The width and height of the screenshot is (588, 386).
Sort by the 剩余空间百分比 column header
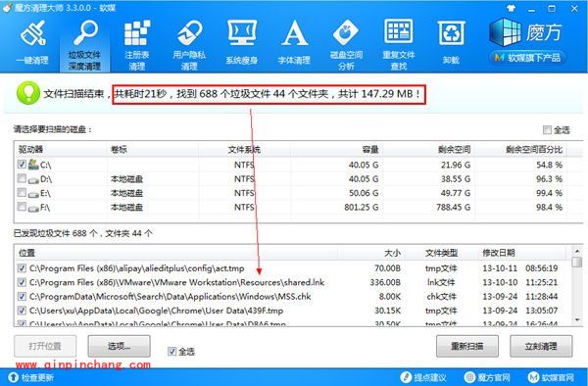[x=520, y=150]
